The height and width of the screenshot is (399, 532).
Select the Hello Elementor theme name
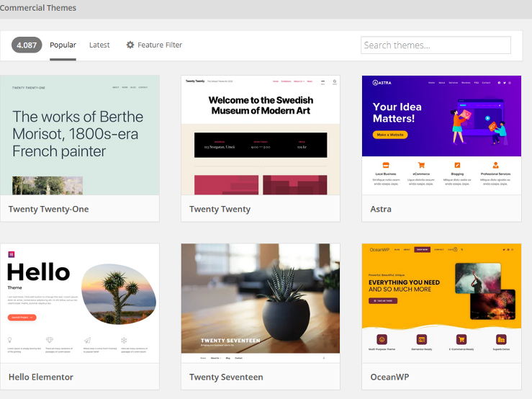click(x=41, y=377)
